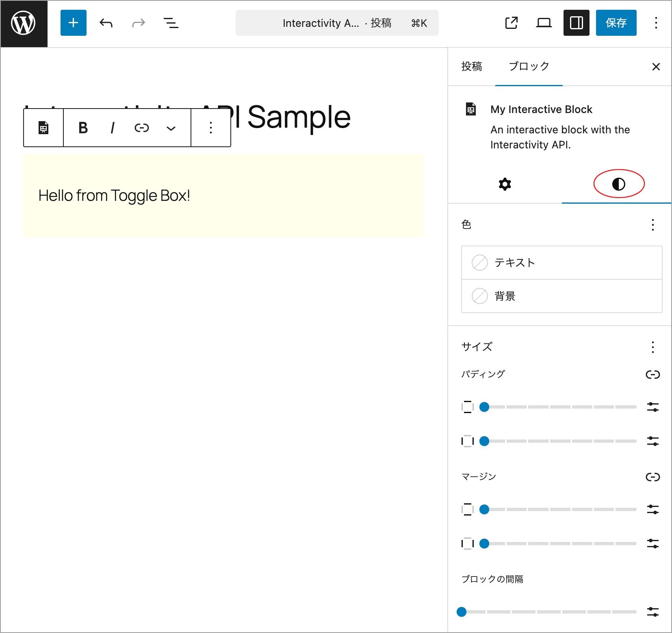Open the block inserter plus button

coord(74,23)
